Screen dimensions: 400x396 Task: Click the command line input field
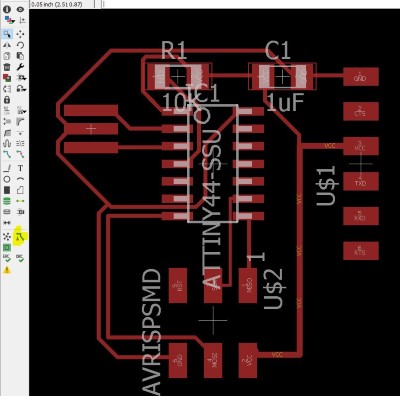coord(250,4)
